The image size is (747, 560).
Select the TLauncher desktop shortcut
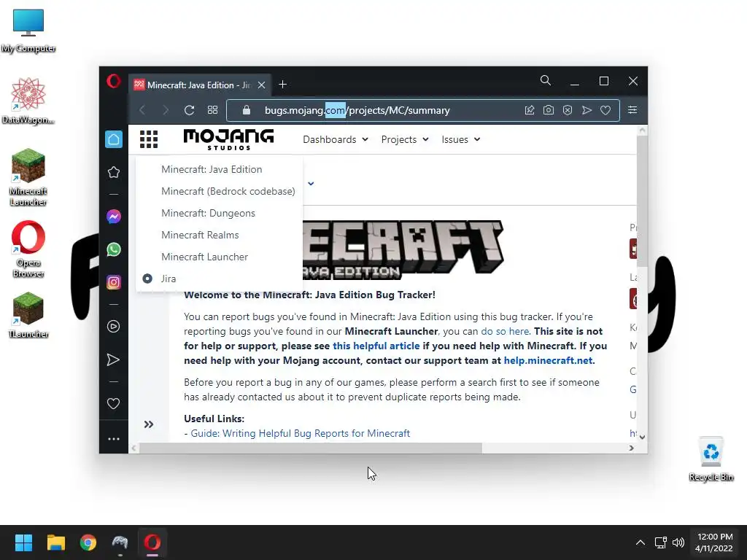click(x=28, y=315)
